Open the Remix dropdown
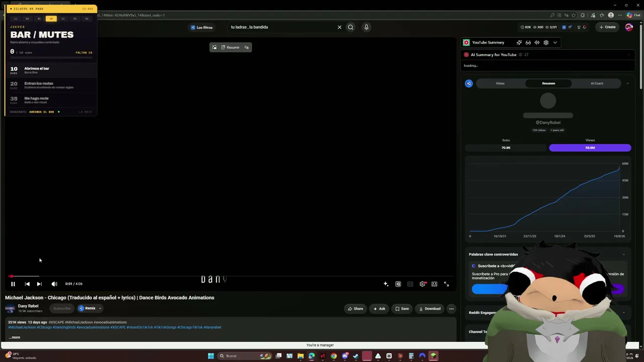Image resolution: width=644 pixels, height=362 pixels. pyautogui.click(x=90, y=309)
